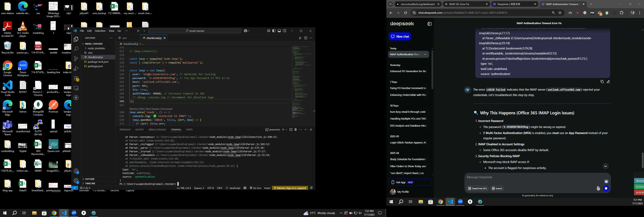Open the Remote Explorer icon in VS Code

[76, 88]
